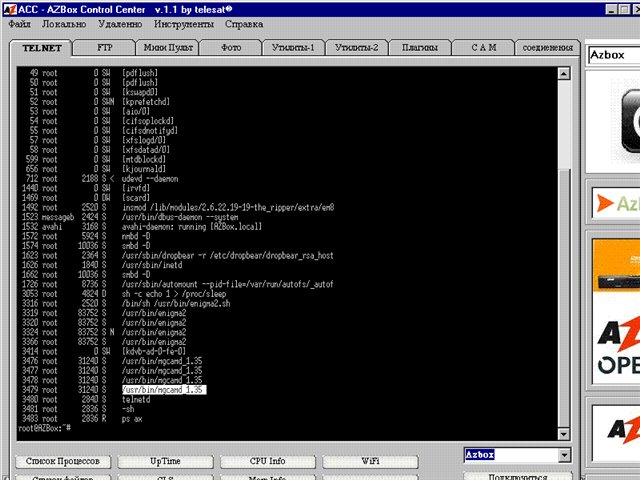The height and width of the screenshot is (480, 640).
Task: Maximize the ACC window
Action: 624,9
